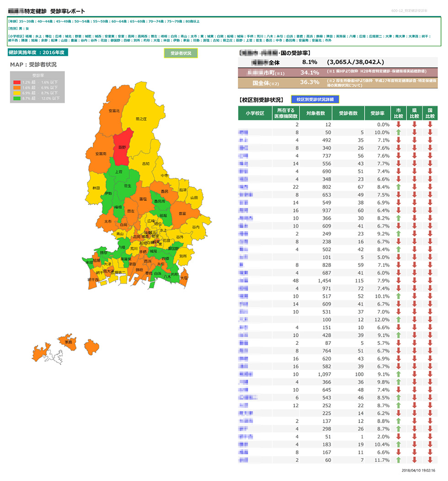Click the 谷内 district on the map
448x481 pixels.
click(x=195, y=227)
